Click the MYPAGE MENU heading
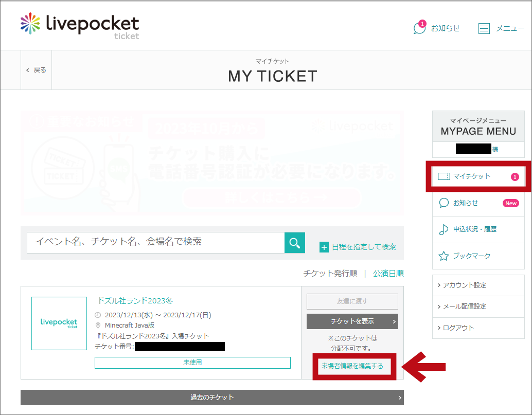Image resolution: width=532 pixels, height=415 pixels. [x=478, y=131]
